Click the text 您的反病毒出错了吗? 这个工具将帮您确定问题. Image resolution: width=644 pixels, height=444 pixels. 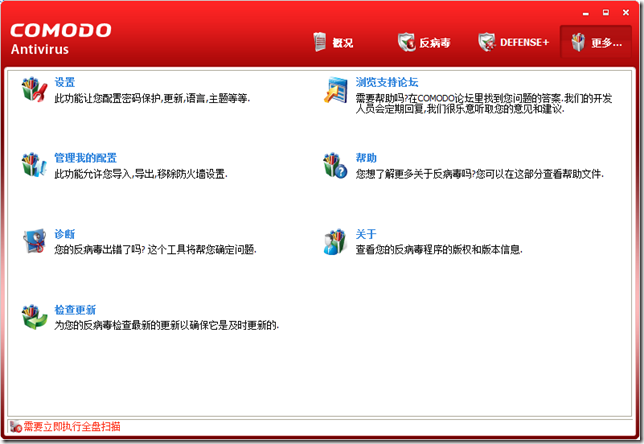[x=155, y=250]
